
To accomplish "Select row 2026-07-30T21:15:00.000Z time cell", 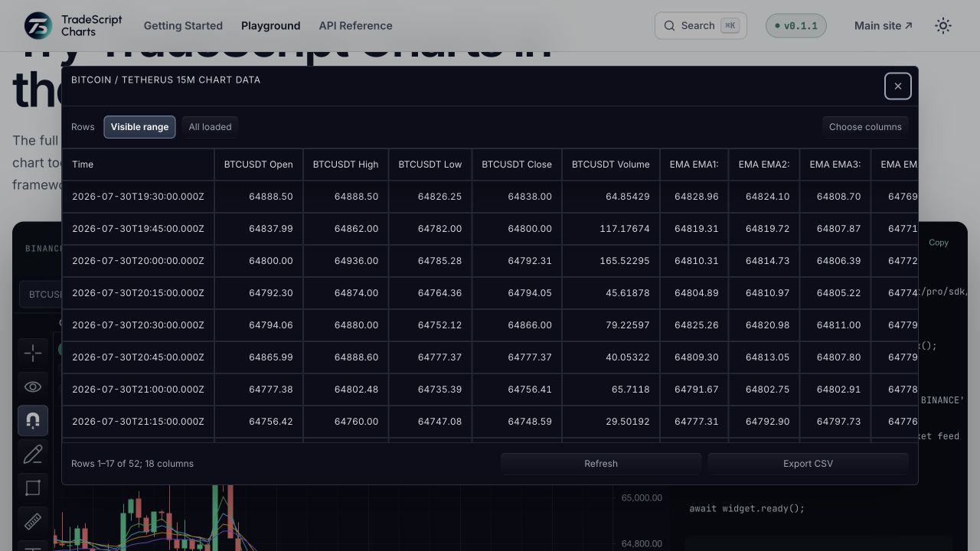I will coord(138,422).
